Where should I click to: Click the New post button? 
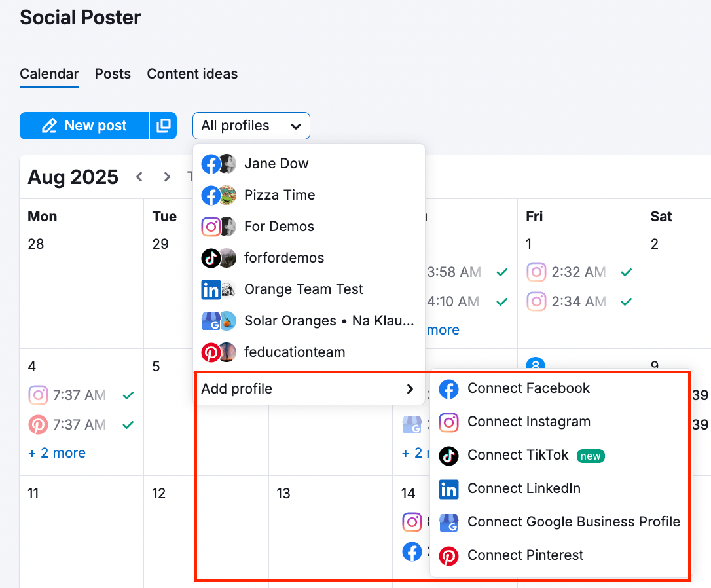(x=84, y=125)
